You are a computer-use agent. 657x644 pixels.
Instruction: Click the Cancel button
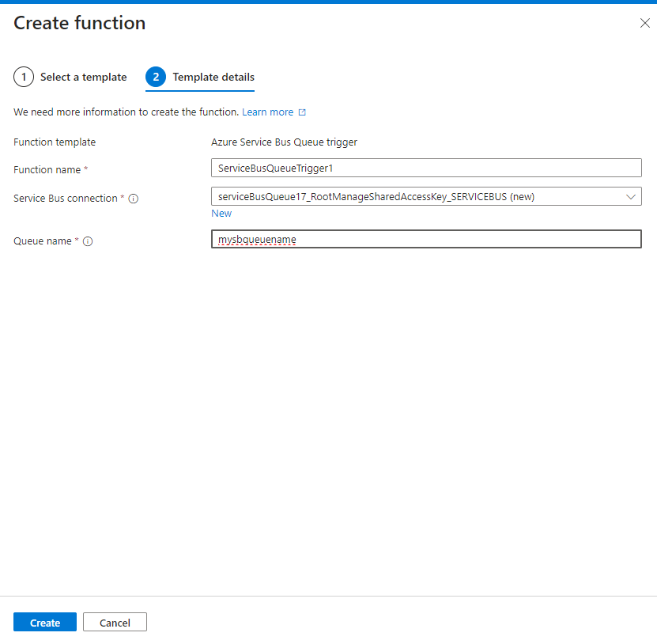115,622
